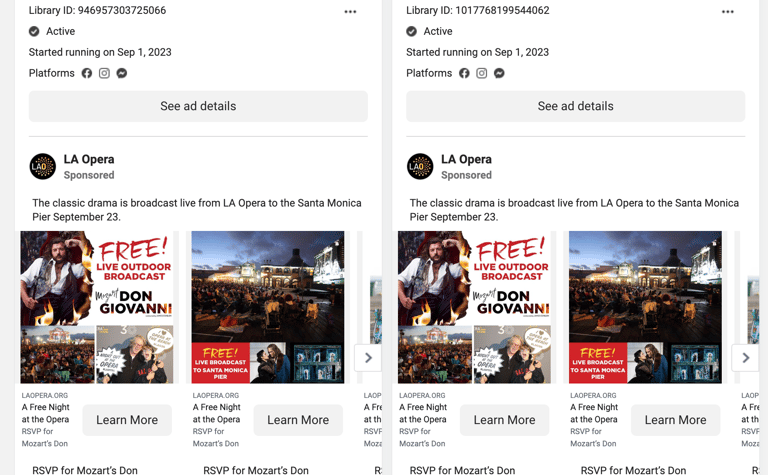This screenshot has height=475, width=768.
Task: Click Instagram platform icon in right ad
Action: point(482,73)
